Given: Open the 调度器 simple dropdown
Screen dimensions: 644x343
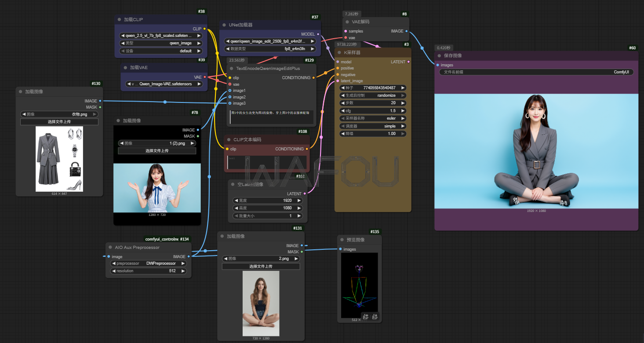Looking at the screenshot, I should pos(373,126).
